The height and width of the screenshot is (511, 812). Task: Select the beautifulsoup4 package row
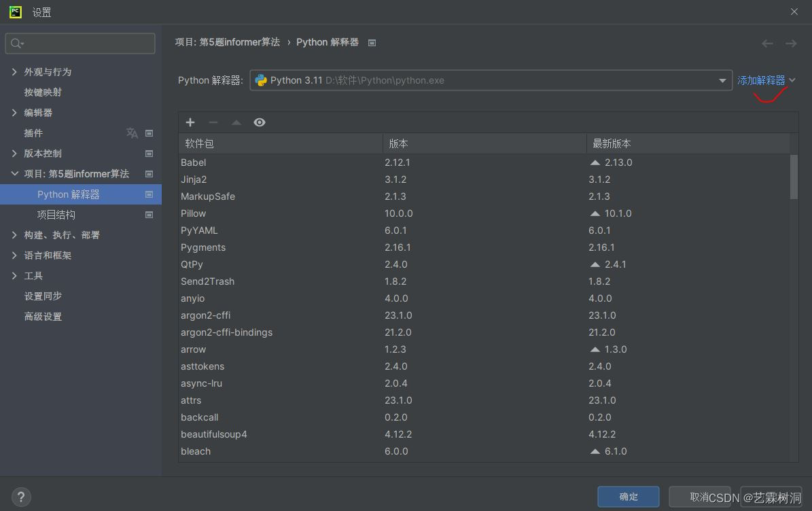coord(484,434)
